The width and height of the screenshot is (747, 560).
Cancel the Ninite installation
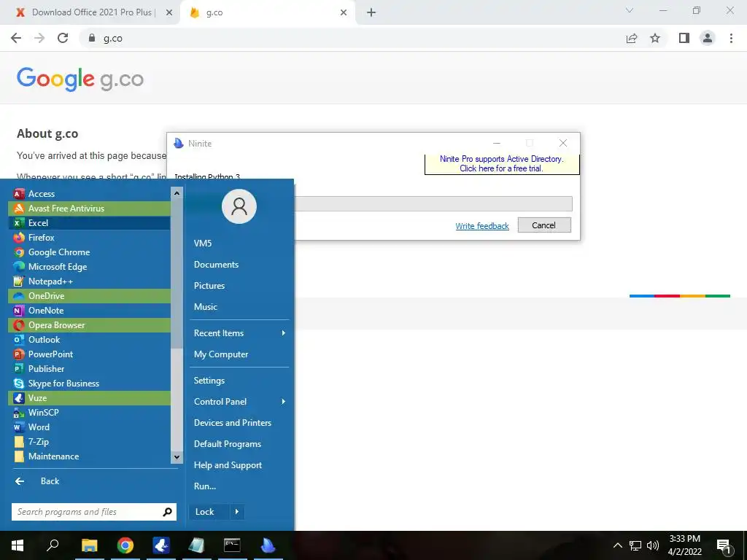click(544, 225)
